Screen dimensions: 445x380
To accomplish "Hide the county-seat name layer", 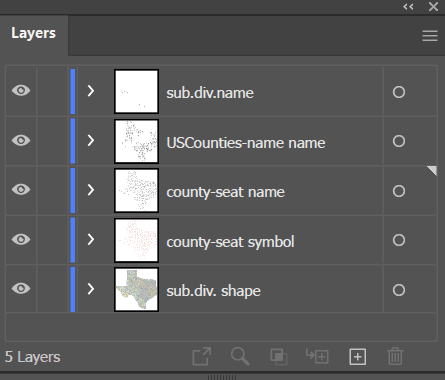I will (21, 190).
